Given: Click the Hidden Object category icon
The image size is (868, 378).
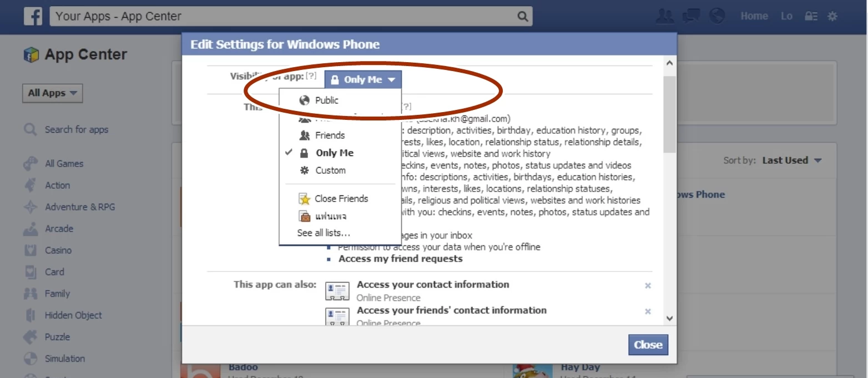Looking at the screenshot, I should click(30, 315).
